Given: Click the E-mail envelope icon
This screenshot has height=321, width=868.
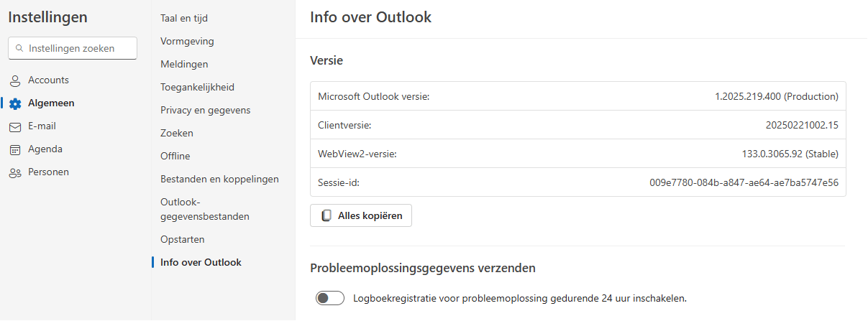Looking at the screenshot, I should tap(15, 126).
